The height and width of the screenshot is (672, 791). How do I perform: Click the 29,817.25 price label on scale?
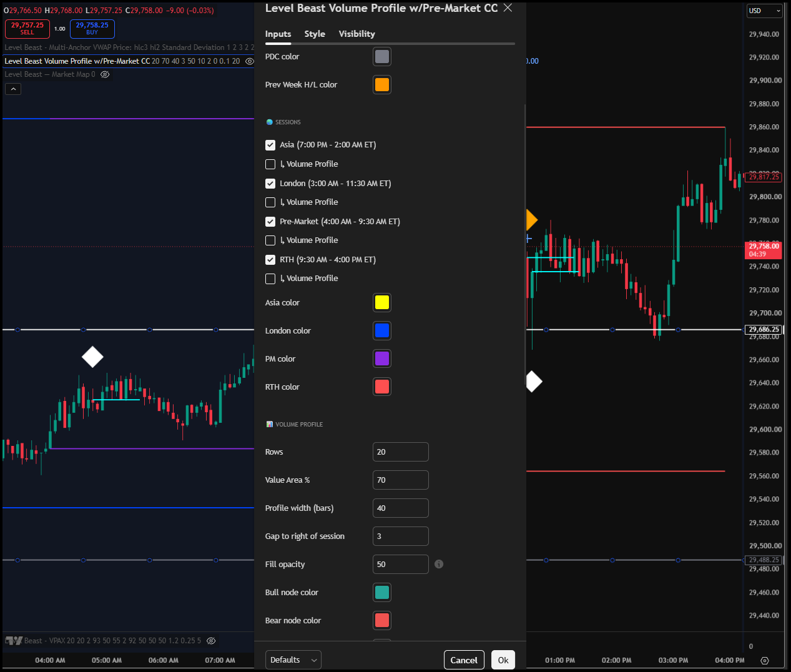click(x=764, y=177)
